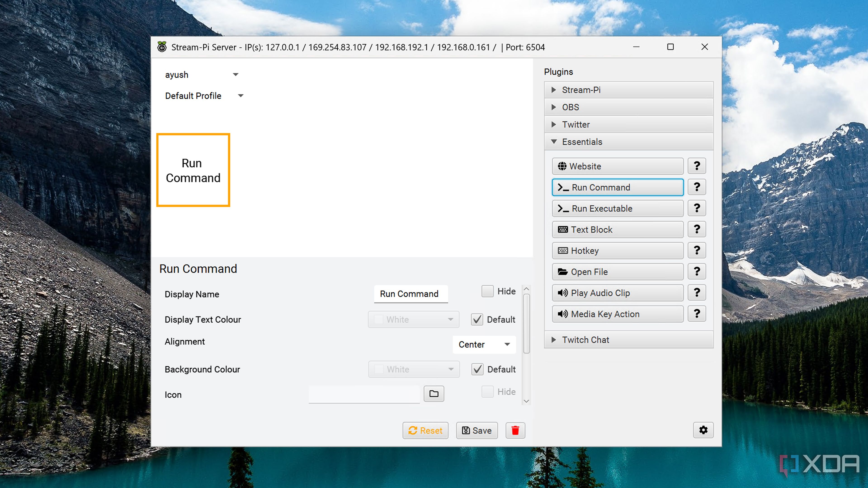Click the Display Name text field
The height and width of the screenshot is (488, 868).
[x=410, y=294]
